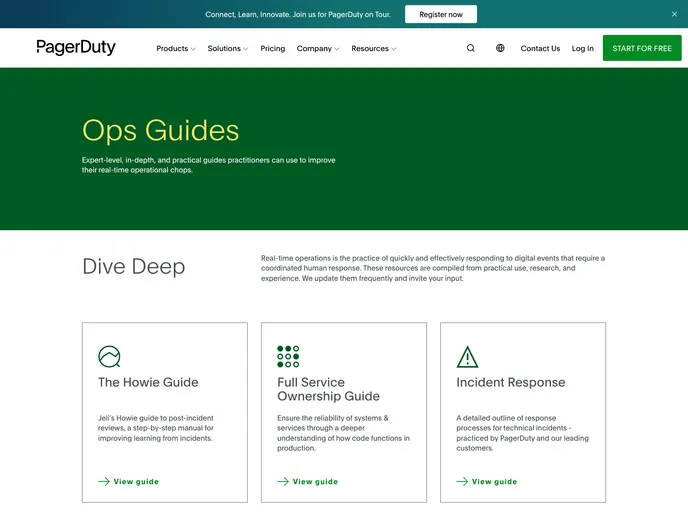Click the arrow beside Incident Response View guide

pos(462,481)
